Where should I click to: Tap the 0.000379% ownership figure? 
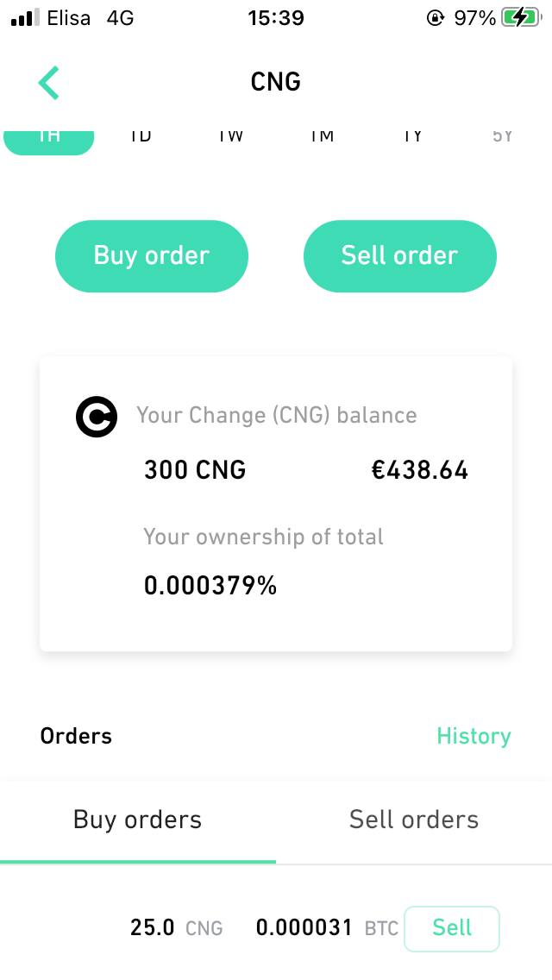pos(210,587)
